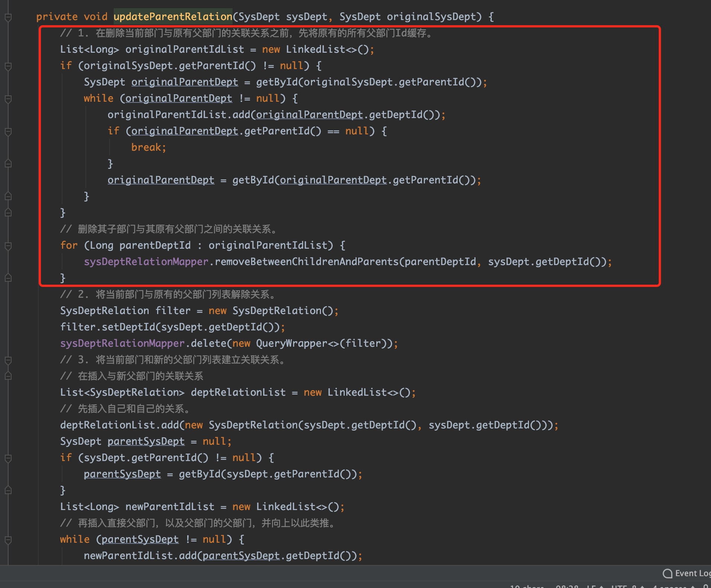Click 'parentSysDept' in 'SysDept parentSysDept = null'

[x=146, y=441]
